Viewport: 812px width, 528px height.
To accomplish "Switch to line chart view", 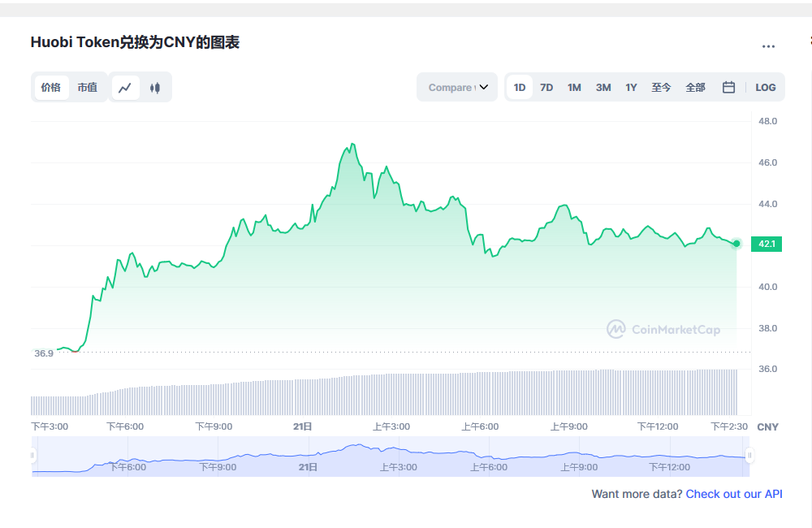I will coord(125,88).
